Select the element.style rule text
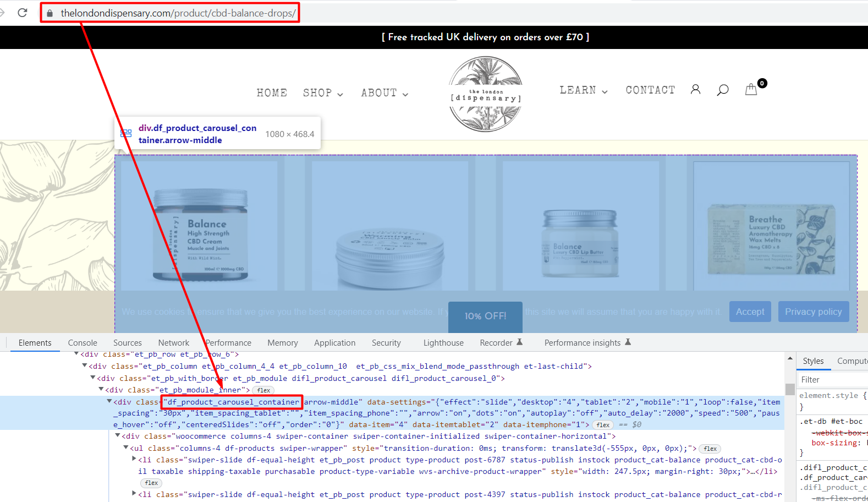 tap(829, 395)
